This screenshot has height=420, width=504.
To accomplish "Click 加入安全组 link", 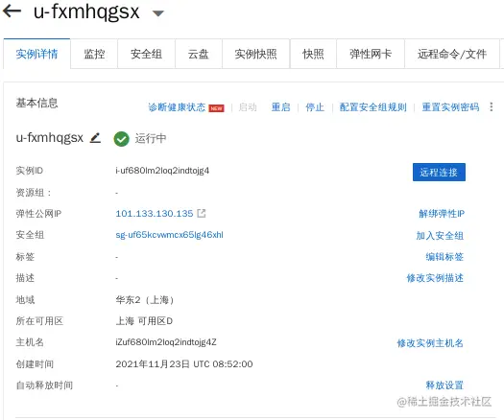I will 440,236.
